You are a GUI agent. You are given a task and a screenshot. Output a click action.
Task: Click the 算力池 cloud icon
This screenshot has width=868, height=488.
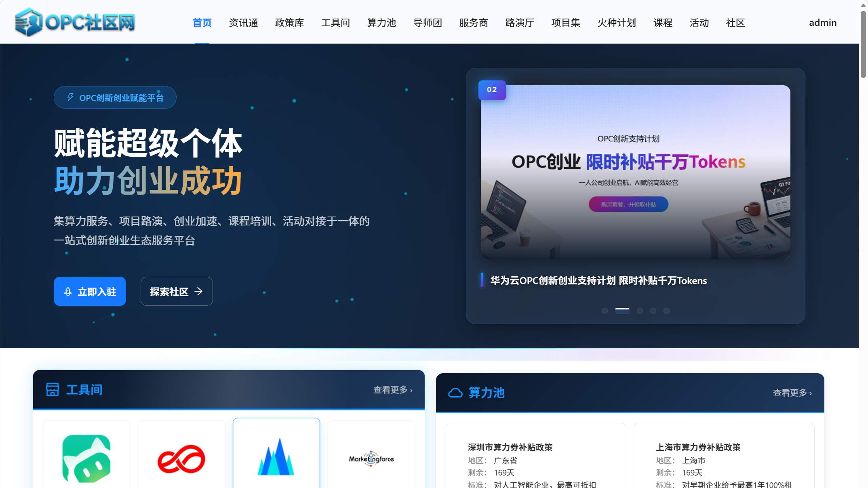455,393
